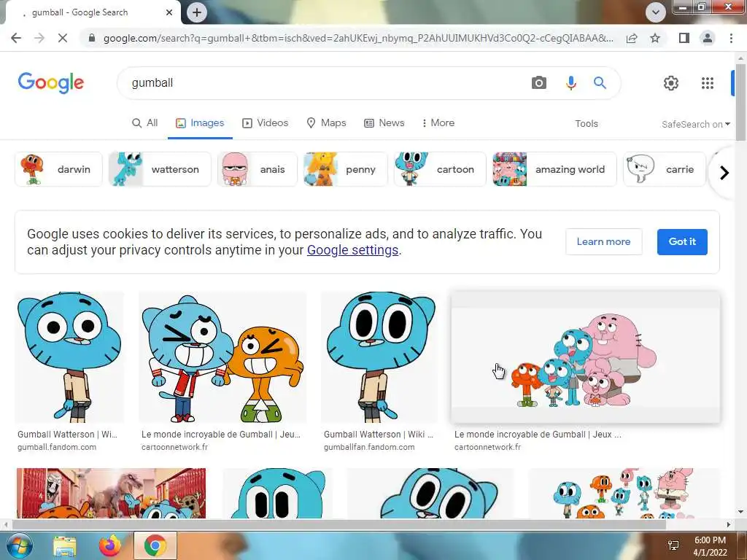Open the SafeSearch on dropdown
Image resolution: width=747 pixels, height=560 pixels.
pos(696,124)
